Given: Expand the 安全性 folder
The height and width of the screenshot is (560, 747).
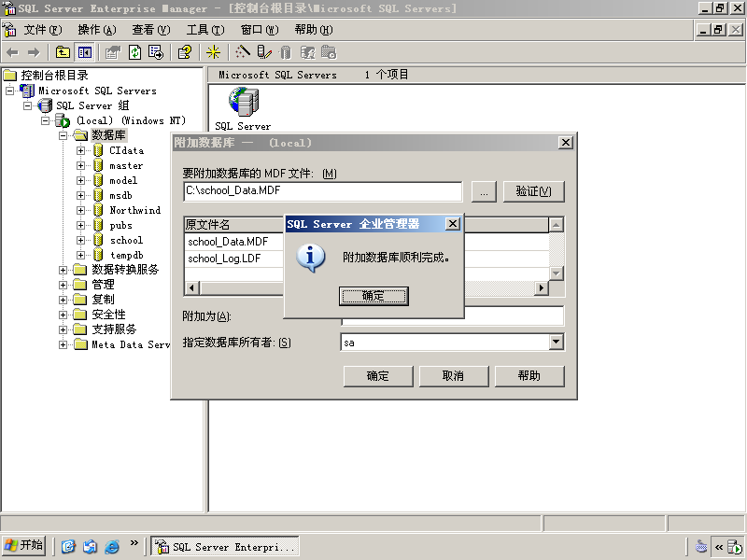Looking at the screenshot, I should coord(63,315).
